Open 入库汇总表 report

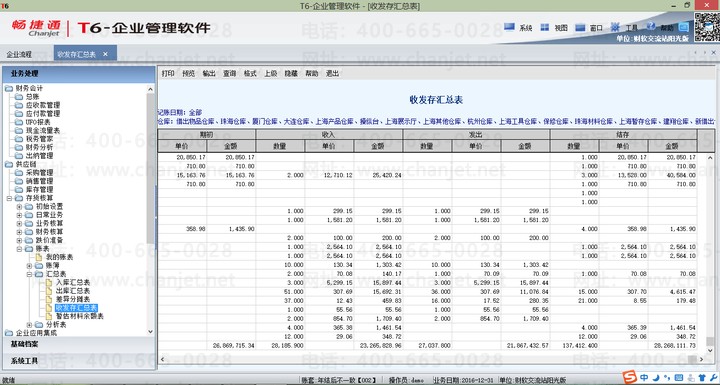(73, 283)
